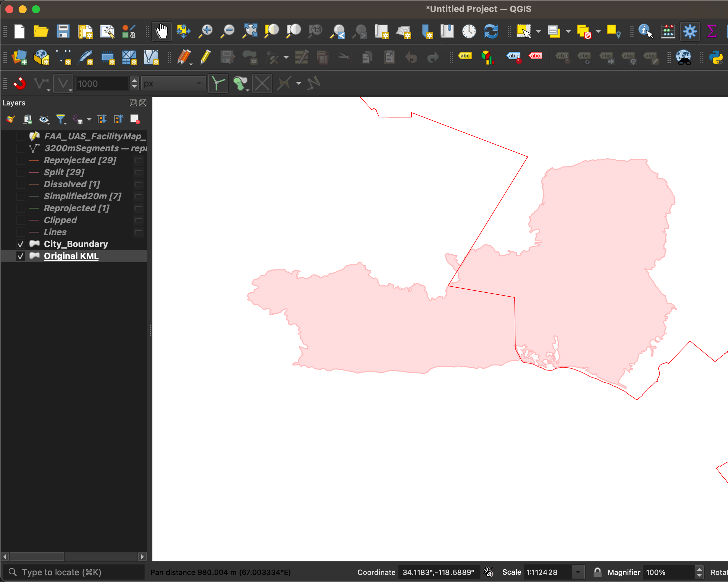Select the Original KML layer name
Screen dimensions: 728x582
pos(71,256)
